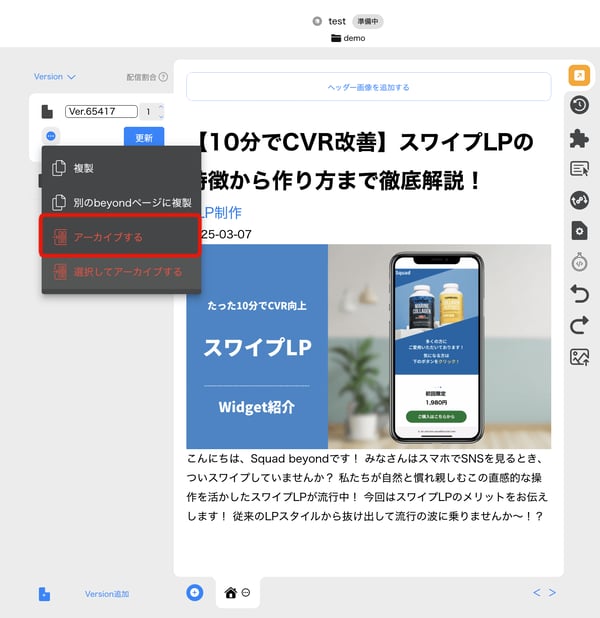
Task: Click the redo arrow icon
Action: point(578,325)
